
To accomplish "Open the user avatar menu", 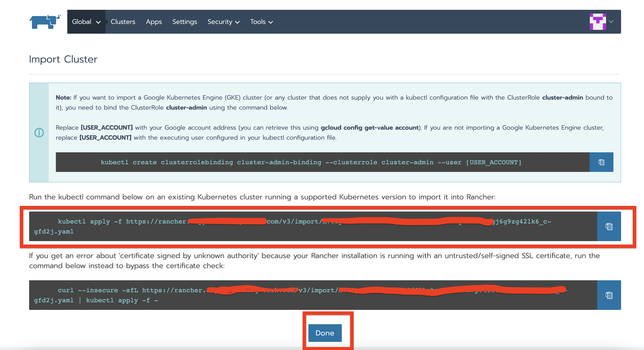I will (597, 21).
